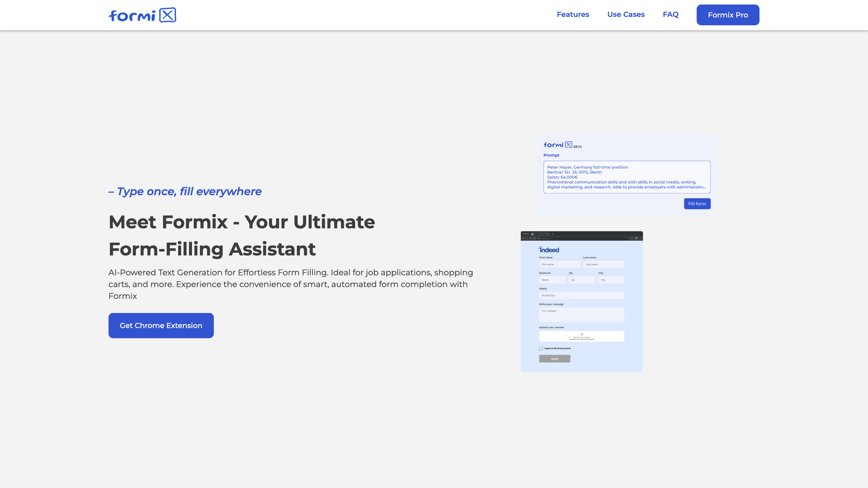This screenshot has width=868, height=488.
Task: Click into the Prompt text area
Action: click(626, 177)
